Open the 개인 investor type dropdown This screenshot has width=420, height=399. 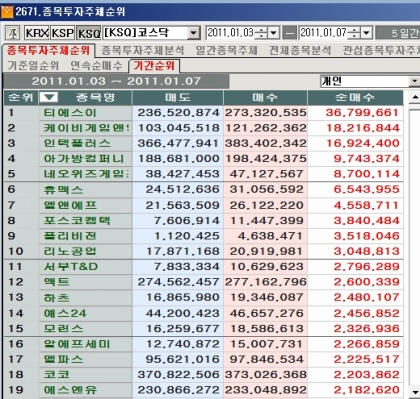[414, 81]
